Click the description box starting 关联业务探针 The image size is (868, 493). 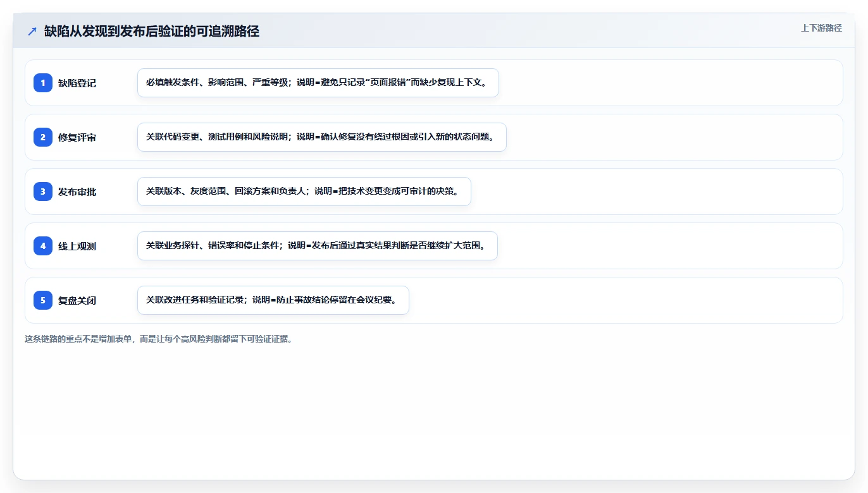point(318,246)
